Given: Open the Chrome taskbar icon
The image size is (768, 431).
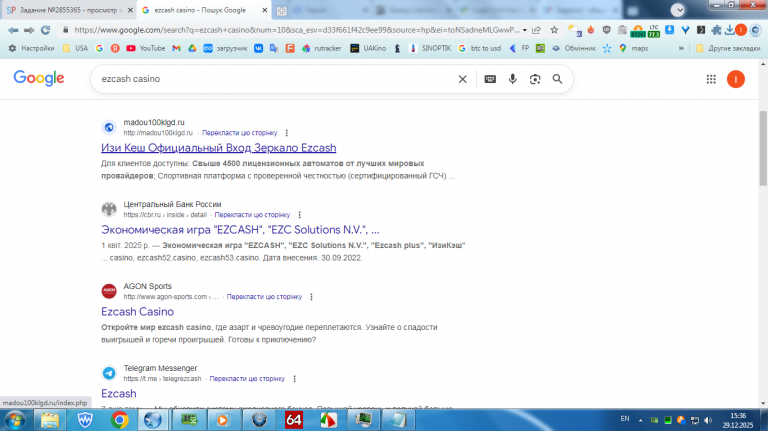Looking at the screenshot, I should point(120,420).
